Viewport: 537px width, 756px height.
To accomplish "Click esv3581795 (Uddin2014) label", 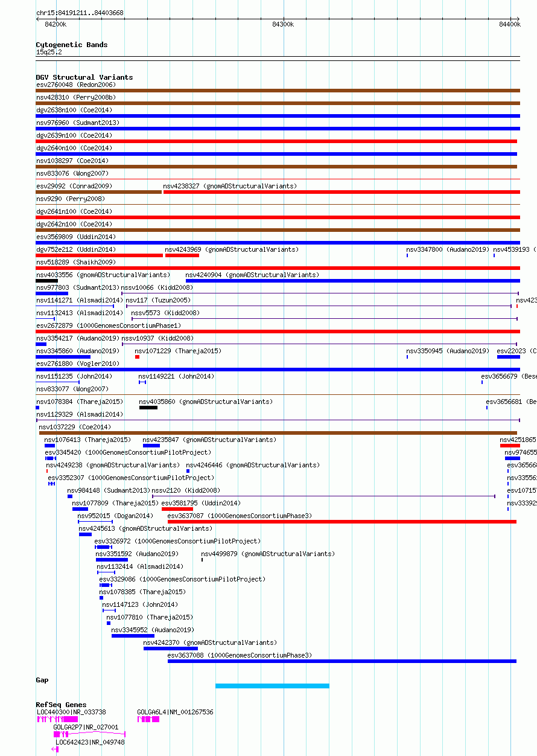I will [x=201, y=503].
